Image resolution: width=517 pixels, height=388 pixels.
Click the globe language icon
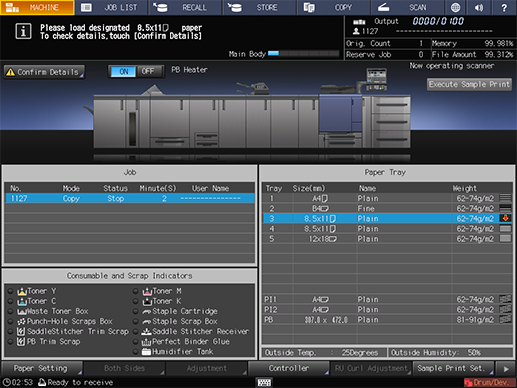[455, 7]
